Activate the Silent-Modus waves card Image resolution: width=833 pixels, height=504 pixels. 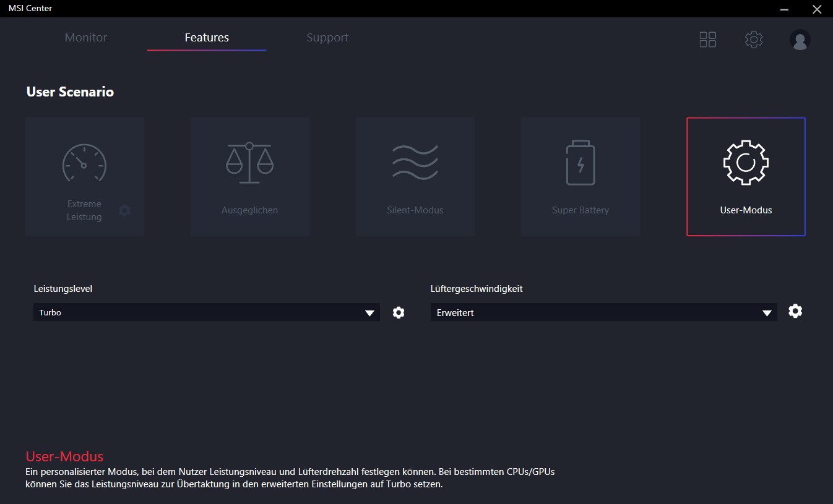point(415,177)
